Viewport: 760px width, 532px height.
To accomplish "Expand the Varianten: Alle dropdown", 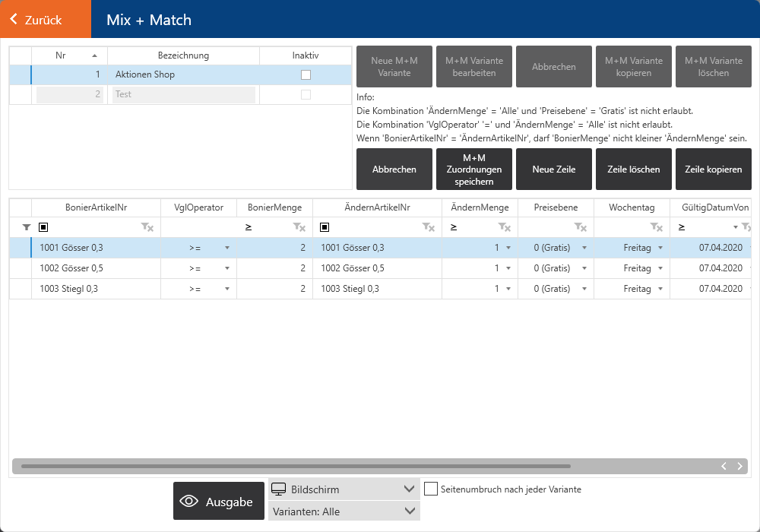I will click(x=344, y=511).
